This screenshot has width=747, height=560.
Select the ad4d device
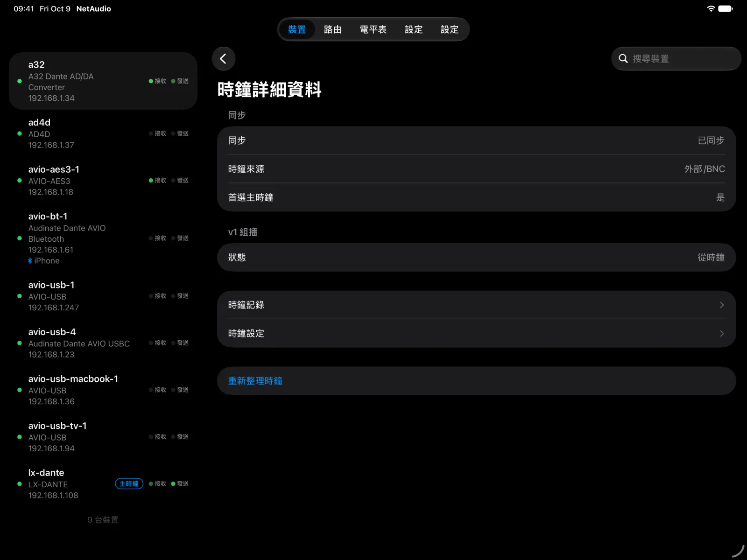click(103, 133)
